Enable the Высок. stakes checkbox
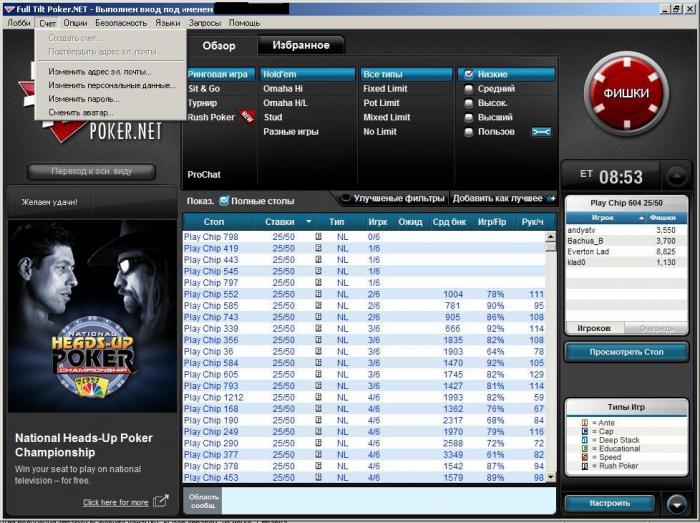This screenshot has width=700, height=523. click(x=468, y=103)
